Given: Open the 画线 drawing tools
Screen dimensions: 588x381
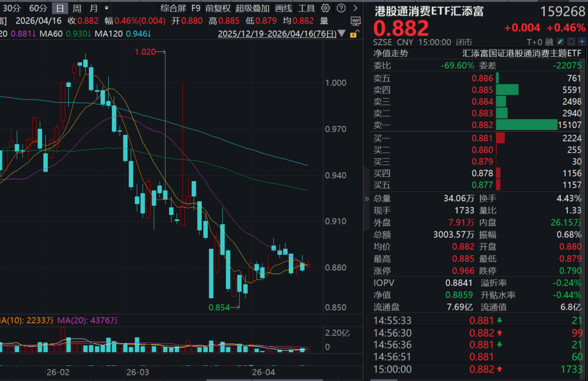Looking at the screenshot, I should click(x=283, y=8).
